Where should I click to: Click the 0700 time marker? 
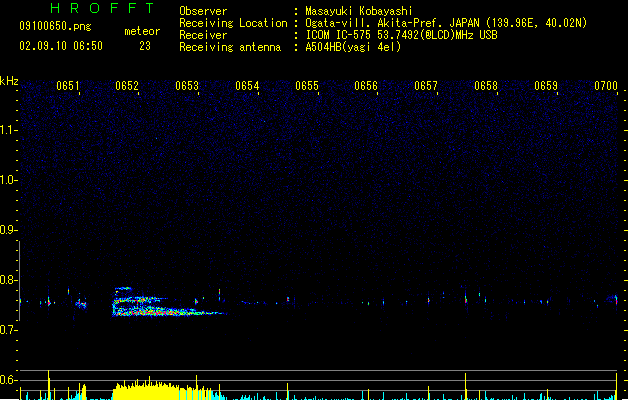tap(606, 86)
